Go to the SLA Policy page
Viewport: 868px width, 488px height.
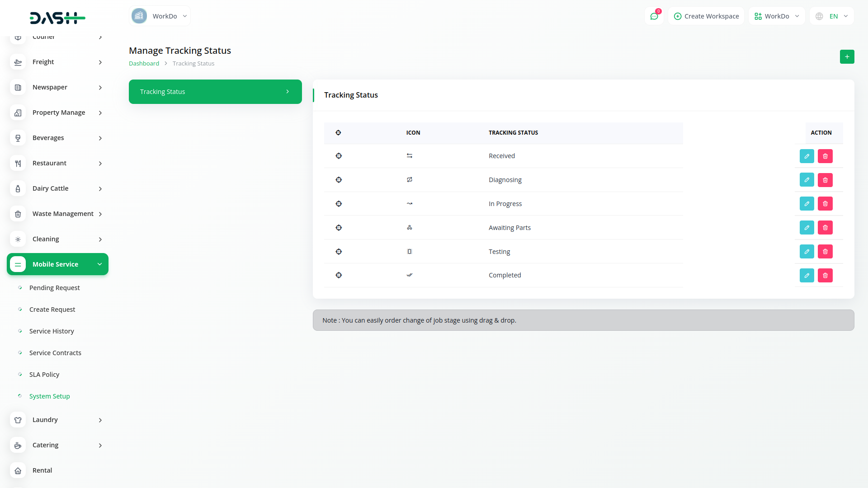point(44,375)
